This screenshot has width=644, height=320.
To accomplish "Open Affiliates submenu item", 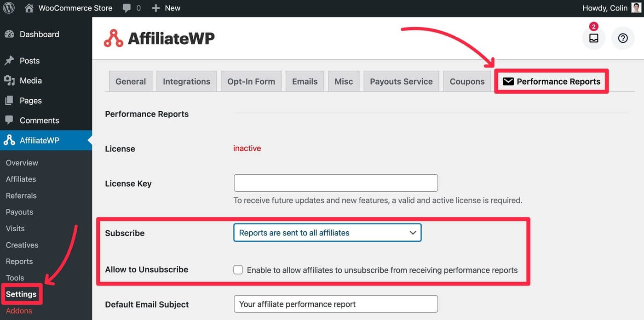I will 21,179.
